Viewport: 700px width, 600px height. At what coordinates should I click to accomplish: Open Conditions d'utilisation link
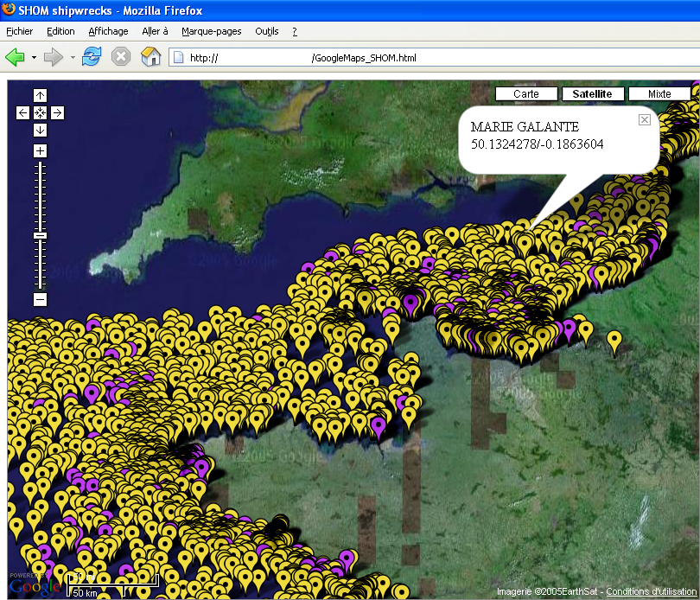point(651,591)
